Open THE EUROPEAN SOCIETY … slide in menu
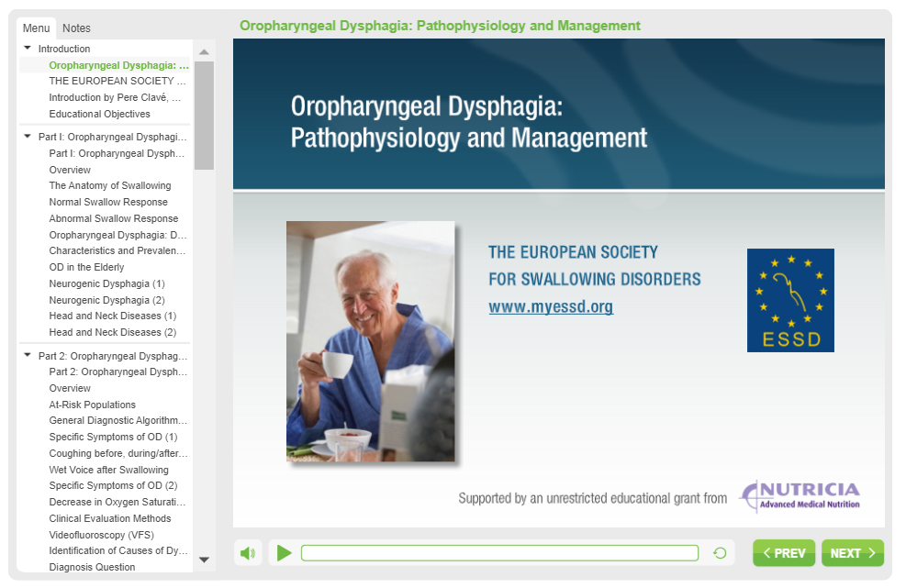Image resolution: width=906 pixels, height=588 pixels. [117, 81]
